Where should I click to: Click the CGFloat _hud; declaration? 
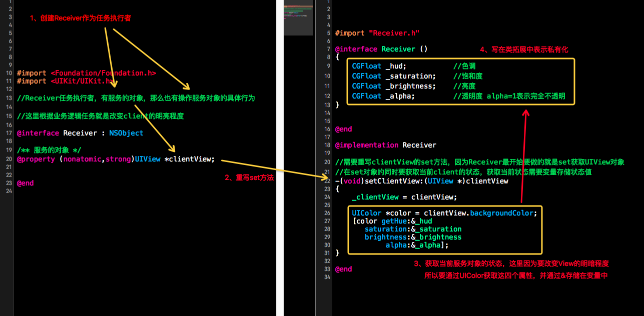379,66
